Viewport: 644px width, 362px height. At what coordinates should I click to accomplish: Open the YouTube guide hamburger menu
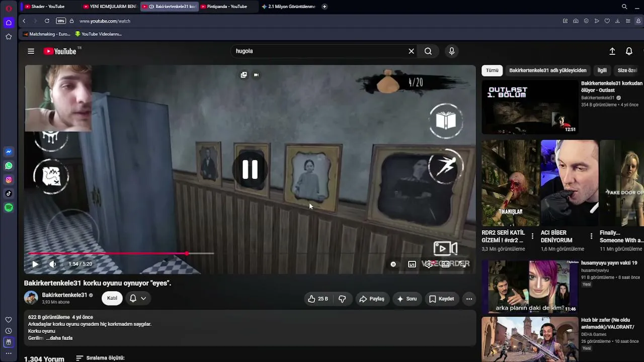coord(31,51)
